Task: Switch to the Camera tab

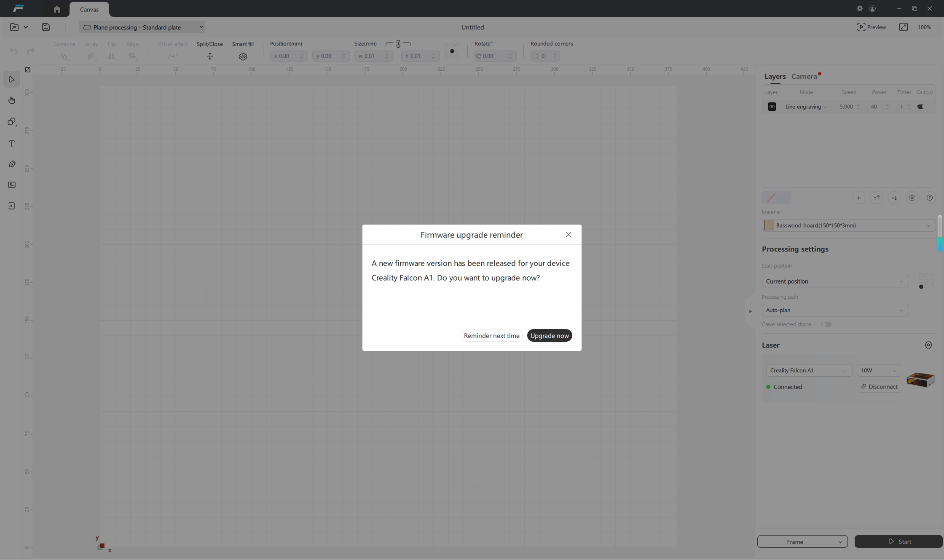Action: point(804,76)
